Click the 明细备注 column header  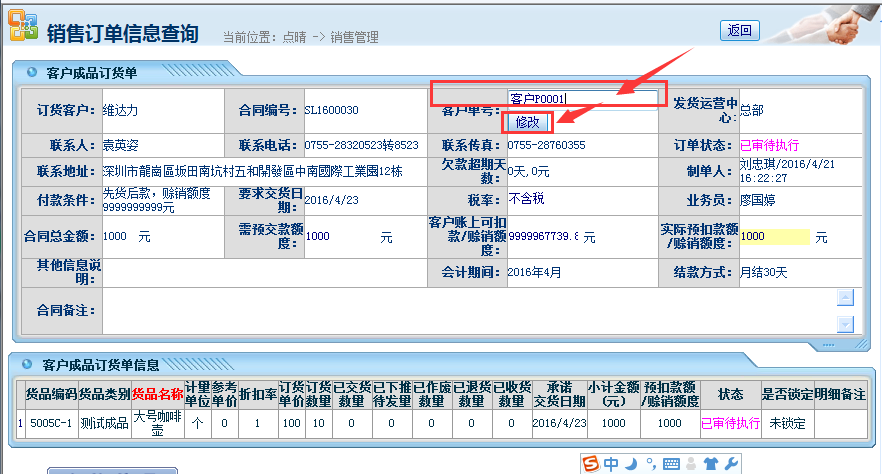point(840,394)
